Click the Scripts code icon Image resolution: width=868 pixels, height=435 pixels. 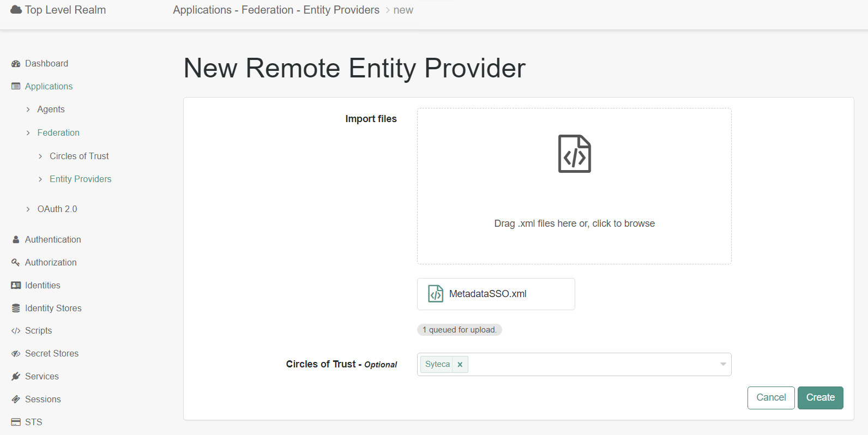16,331
